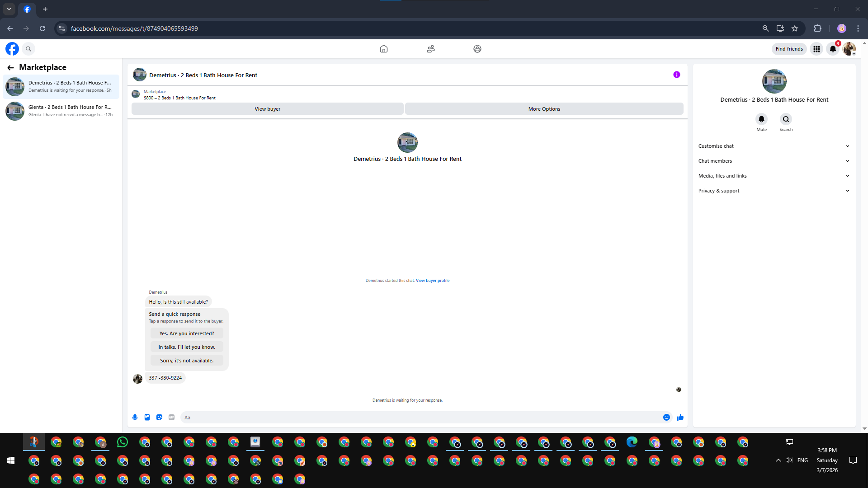
Task: Send quick reply "In talks. I'll let you know."
Action: pyautogui.click(x=187, y=347)
